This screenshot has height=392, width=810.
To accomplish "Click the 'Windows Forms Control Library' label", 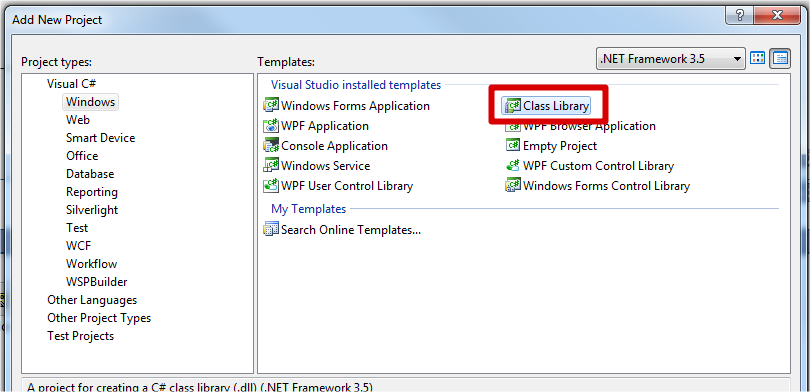I will 606,186.
